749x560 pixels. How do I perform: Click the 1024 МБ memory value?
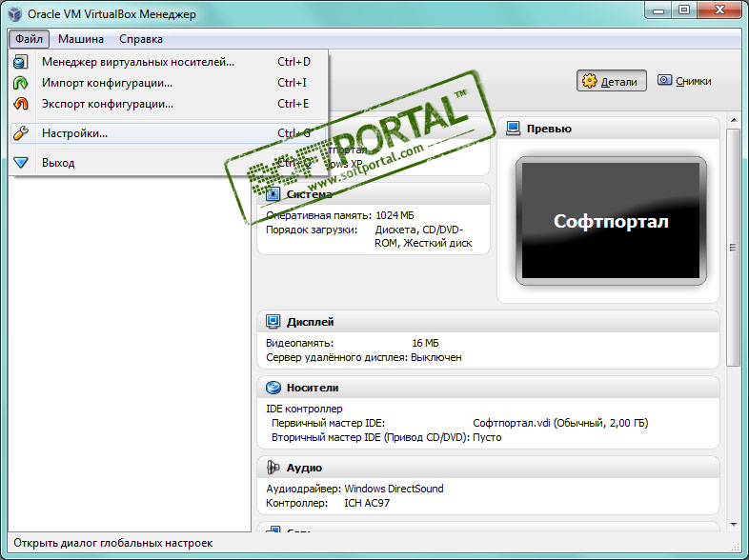395,215
